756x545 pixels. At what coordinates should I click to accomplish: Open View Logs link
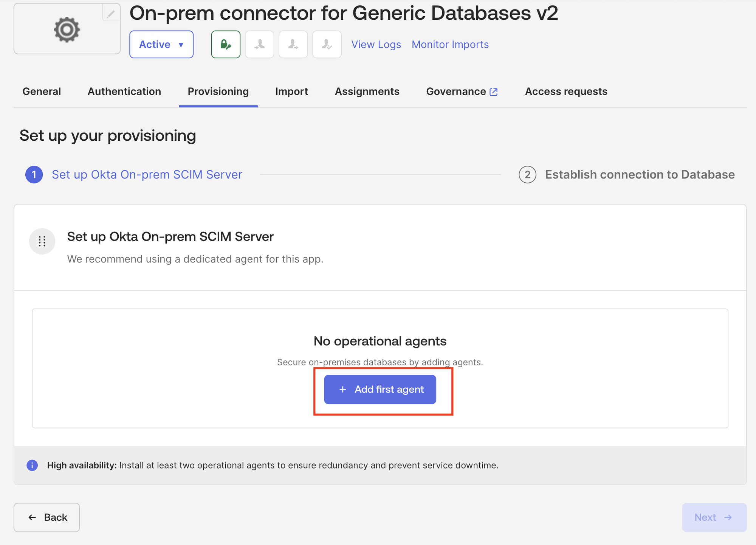[376, 45]
